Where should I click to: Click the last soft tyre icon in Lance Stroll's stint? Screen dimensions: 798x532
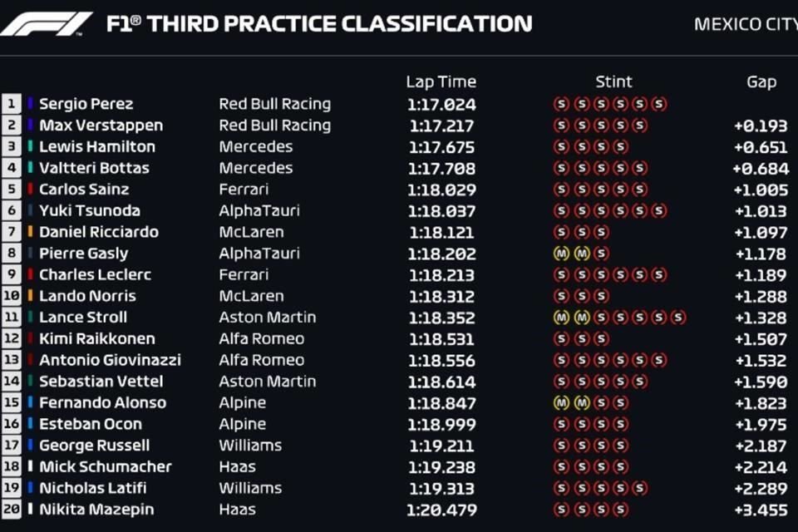click(678, 318)
